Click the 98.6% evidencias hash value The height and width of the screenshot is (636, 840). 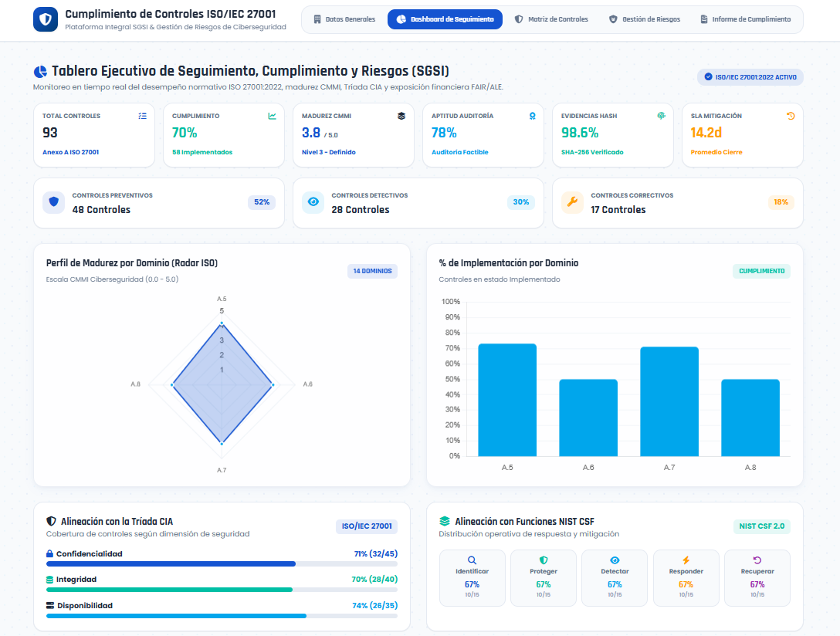(x=580, y=133)
